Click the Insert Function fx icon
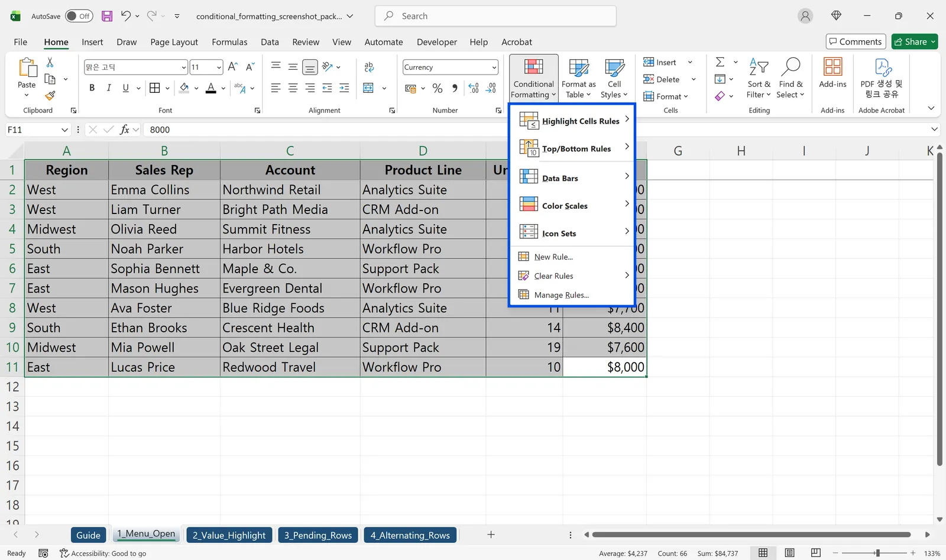The image size is (946, 560). tap(124, 130)
